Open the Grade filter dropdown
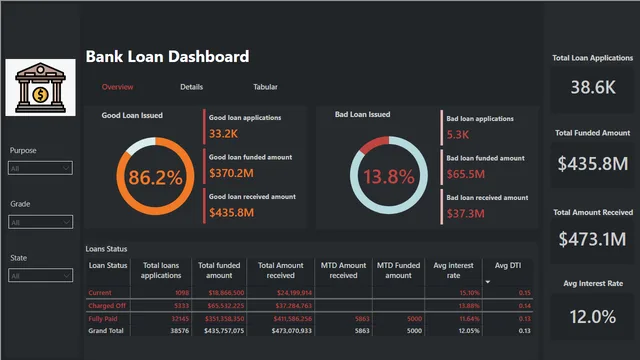Screen dimensions: 640x360 coord(40,222)
